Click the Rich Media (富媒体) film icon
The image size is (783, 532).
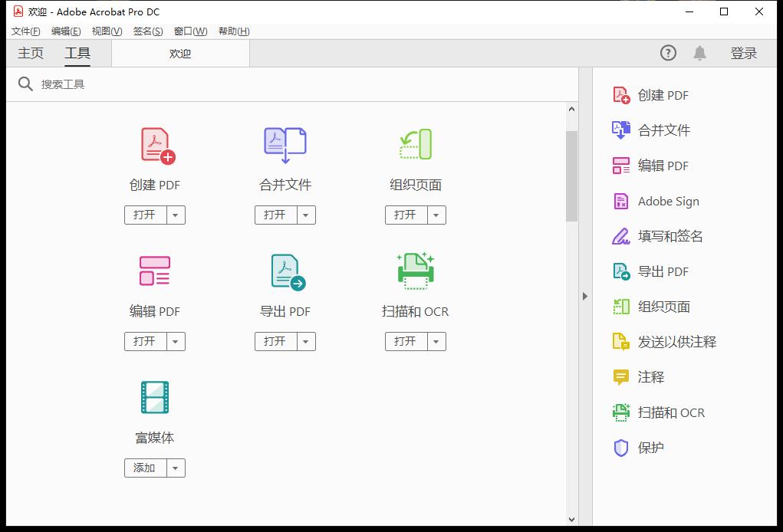(x=155, y=397)
